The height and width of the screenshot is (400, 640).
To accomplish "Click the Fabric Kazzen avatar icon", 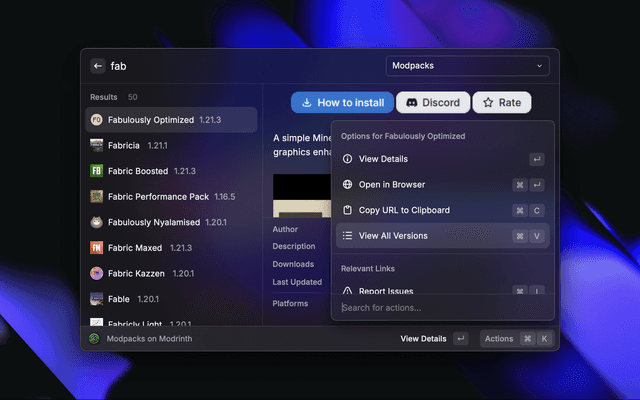I will tap(96, 273).
